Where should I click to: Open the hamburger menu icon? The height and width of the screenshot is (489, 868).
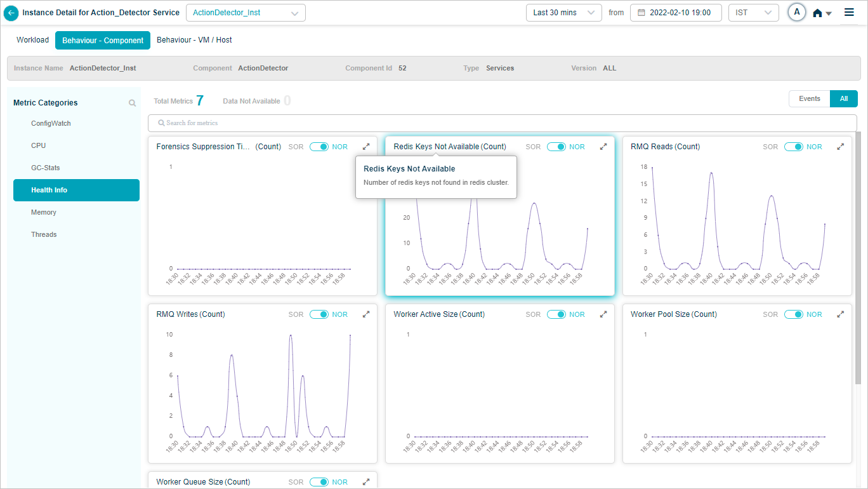pos(849,13)
